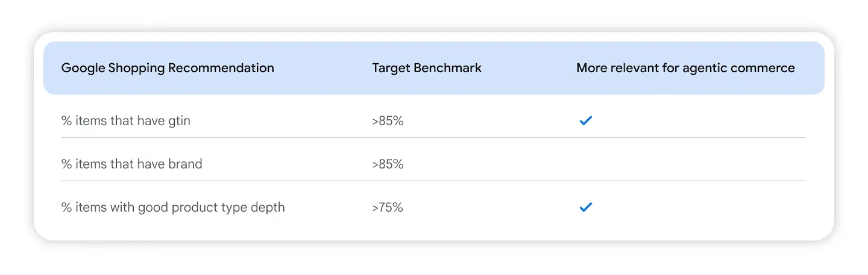Viewport: 868px width, 275px height.
Task: Select the >85% benchmark in the gtin row
Action: coord(388,120)
